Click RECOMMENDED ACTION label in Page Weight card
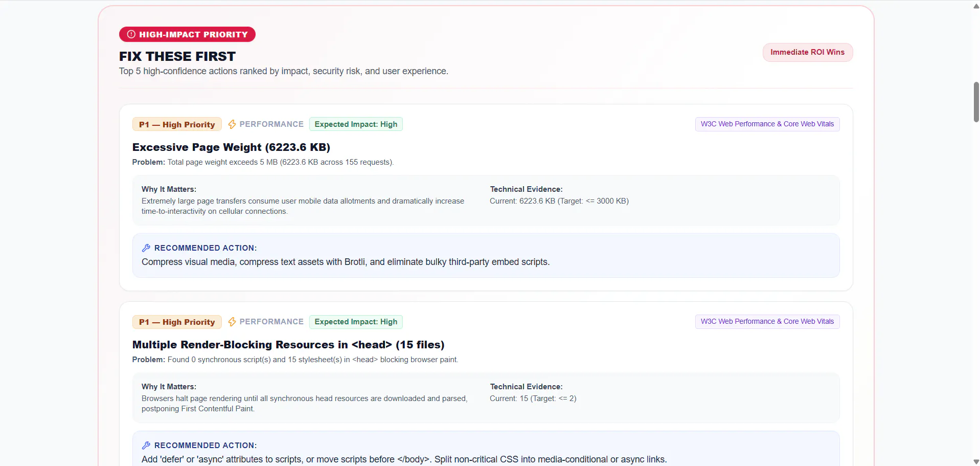980x466 pixels. coord(206,248)
